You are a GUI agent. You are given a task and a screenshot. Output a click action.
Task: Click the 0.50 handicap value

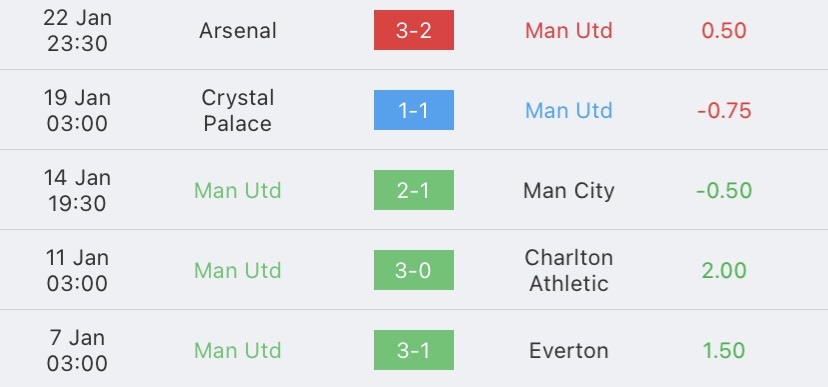(x=724, y=31)
